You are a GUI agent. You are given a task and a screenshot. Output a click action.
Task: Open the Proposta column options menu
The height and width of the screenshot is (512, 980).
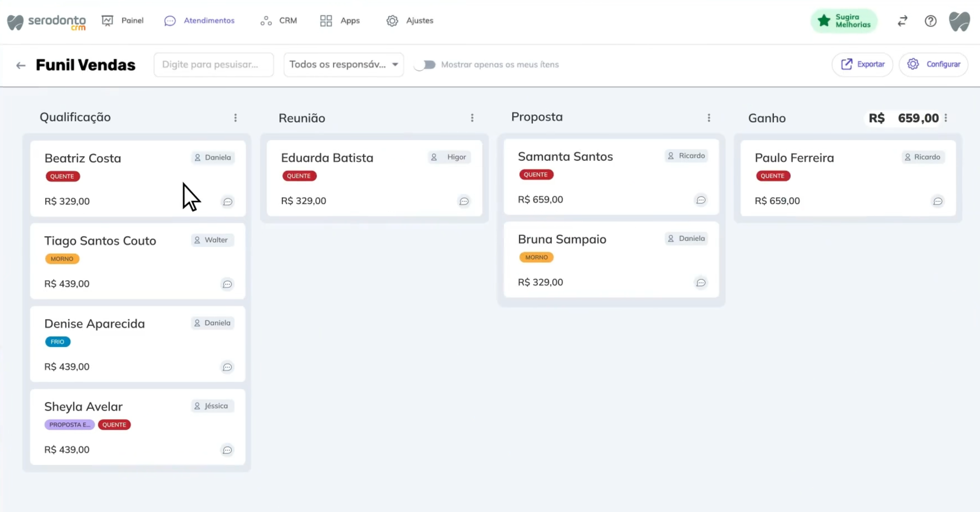(709, 118)
